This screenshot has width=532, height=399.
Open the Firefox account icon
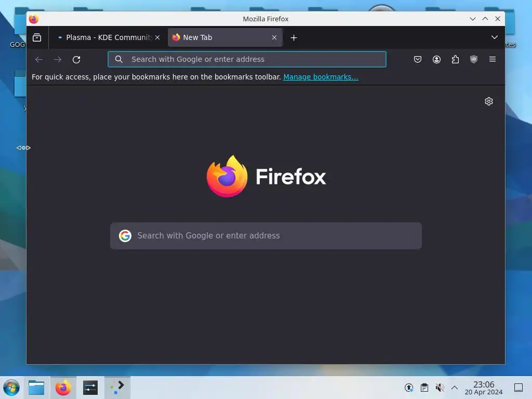436,59
